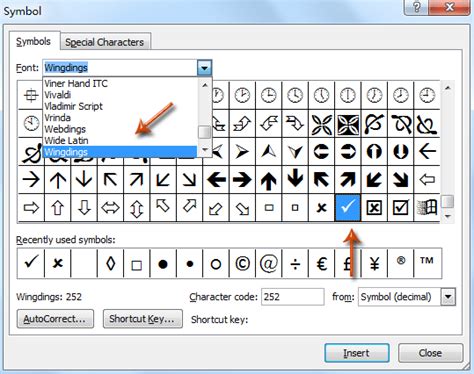This screenshot has width=474, height=374.
Task: Select the bold left arrow symbol
Action: [x=216, y=180]
